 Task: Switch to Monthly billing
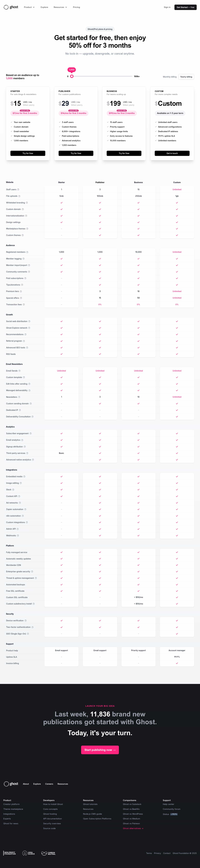coord(169,77)
